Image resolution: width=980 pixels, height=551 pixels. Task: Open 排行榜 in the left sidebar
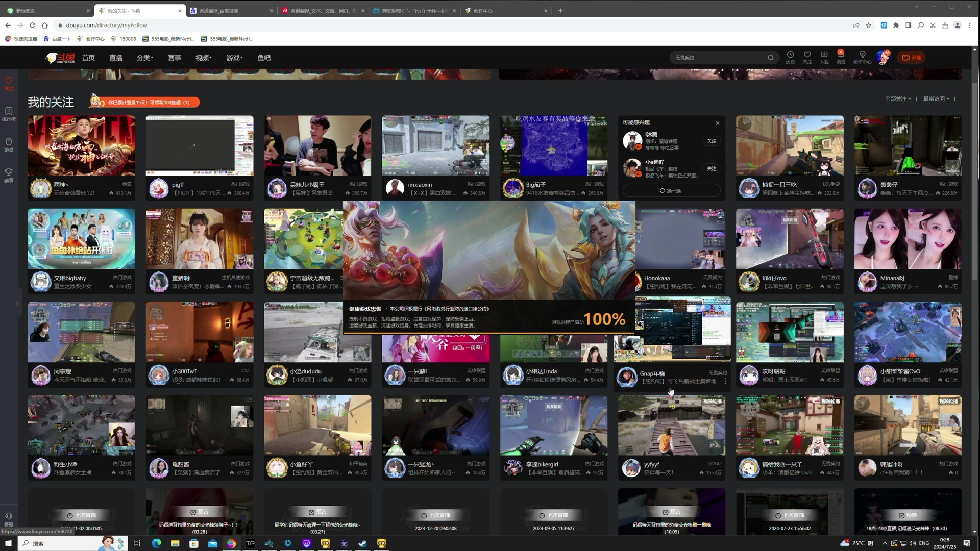tap(9, 114)
